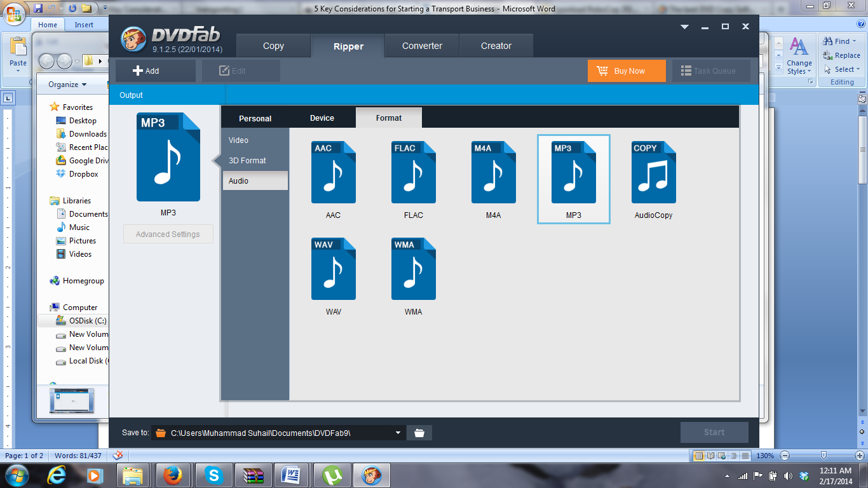This screenshot has height=488, width=868.
Task: Click the Start button
Action: coord(714,432)
